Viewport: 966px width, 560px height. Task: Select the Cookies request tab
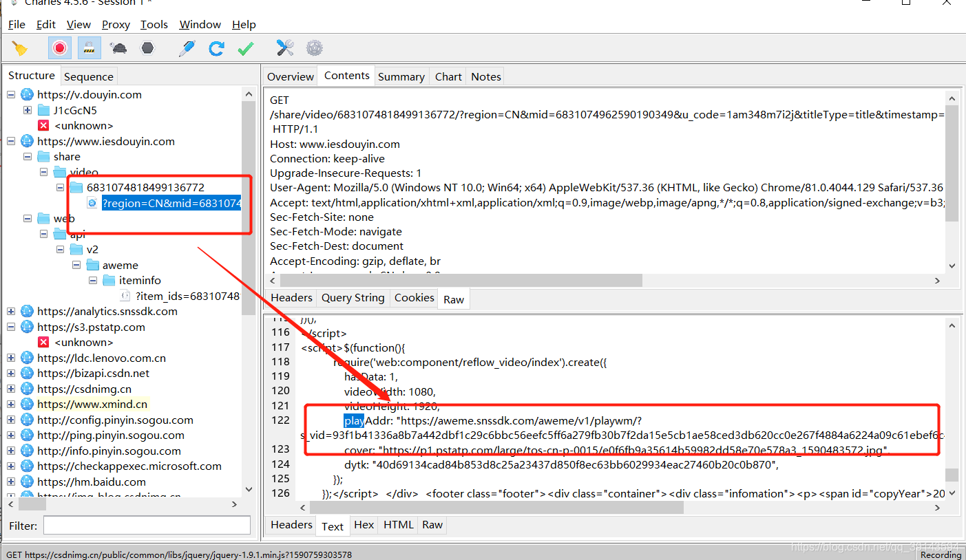(414, 298)
